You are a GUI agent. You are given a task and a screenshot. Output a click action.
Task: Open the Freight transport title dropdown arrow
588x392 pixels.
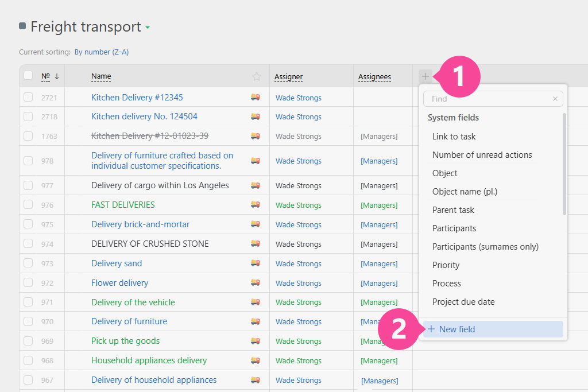click(148, 28)
